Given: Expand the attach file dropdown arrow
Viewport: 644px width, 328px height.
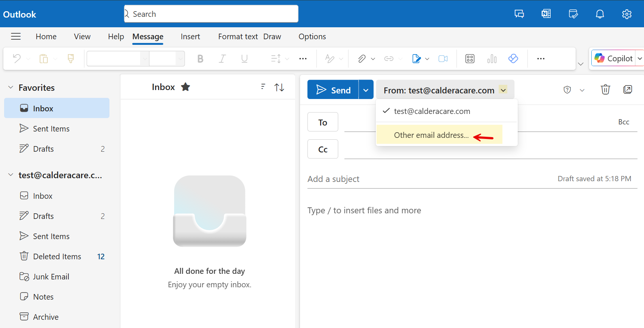Looking at the screenshot, I should tap(373, 59).
